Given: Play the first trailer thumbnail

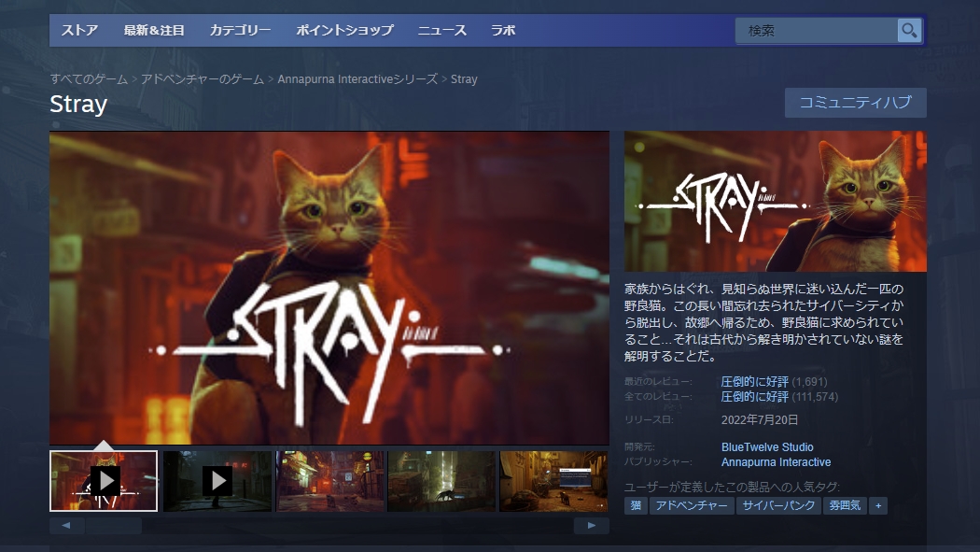Looking at the screenshot, I should coord(104,481).
